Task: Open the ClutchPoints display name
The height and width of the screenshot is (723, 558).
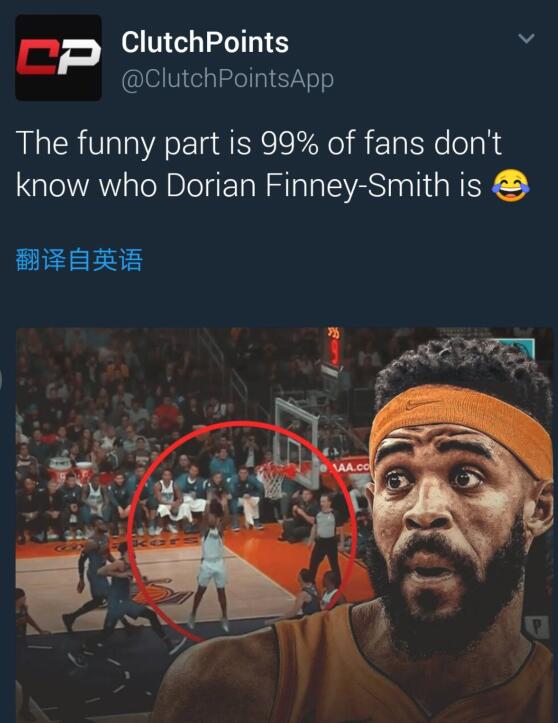Action: [205, 42]
